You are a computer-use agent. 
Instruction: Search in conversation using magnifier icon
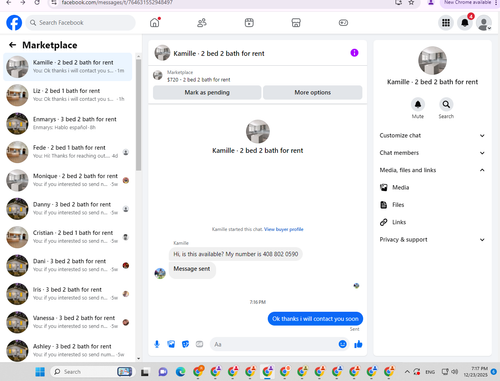(446, 105)
